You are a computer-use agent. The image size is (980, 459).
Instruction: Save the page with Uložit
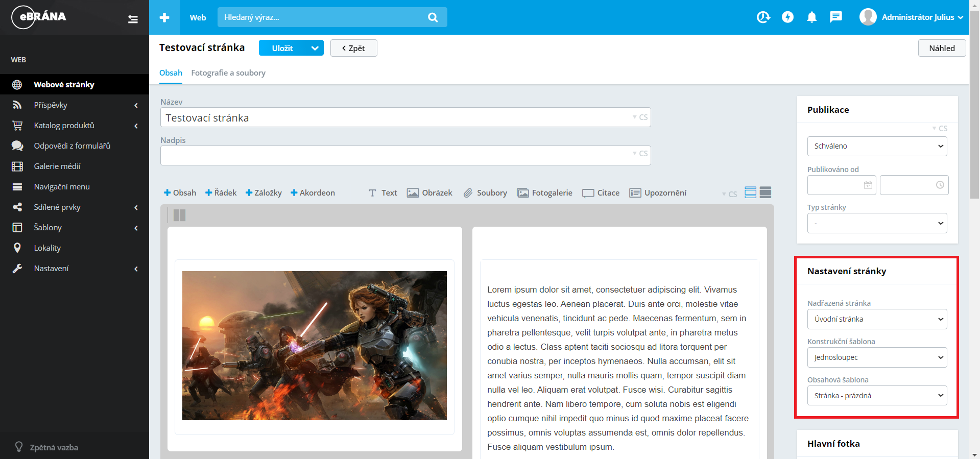[x=282, y=48]
